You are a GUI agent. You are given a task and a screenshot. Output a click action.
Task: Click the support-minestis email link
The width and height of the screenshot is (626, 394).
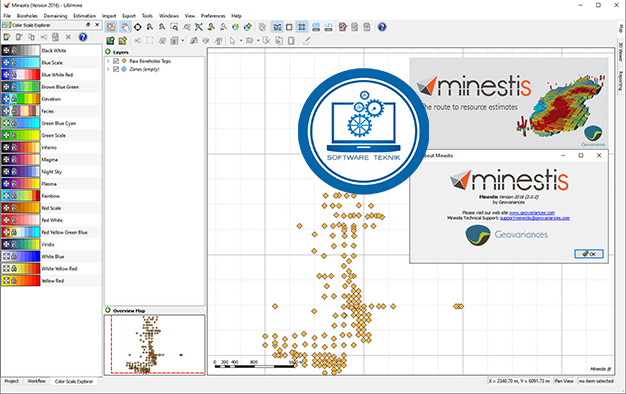click(535, 218)
